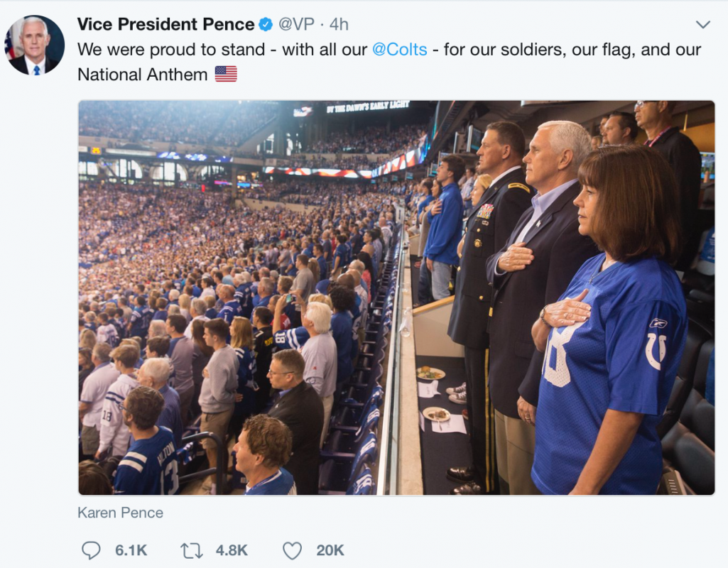Open the attached stadium photo

coord(396,297)
